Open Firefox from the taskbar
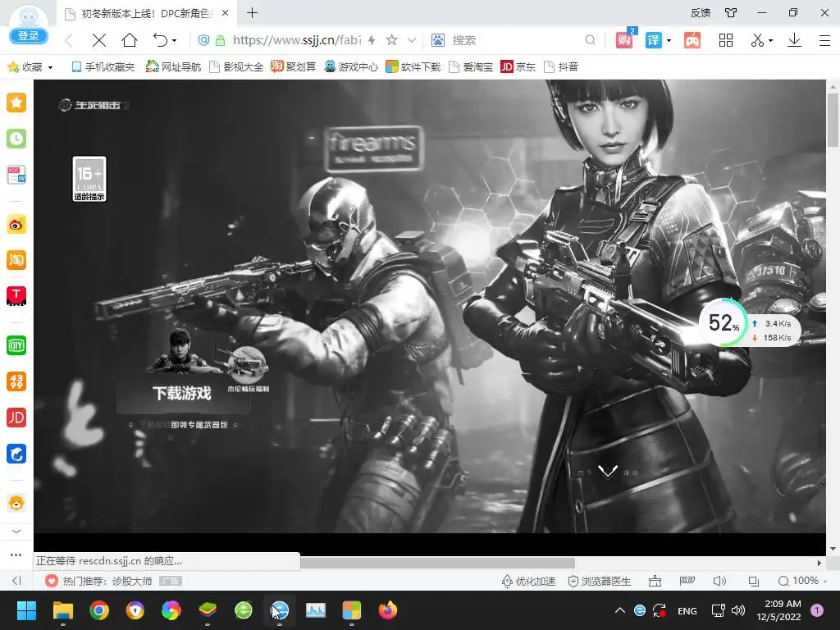This screenshot has width=840, height=630. 388,610
